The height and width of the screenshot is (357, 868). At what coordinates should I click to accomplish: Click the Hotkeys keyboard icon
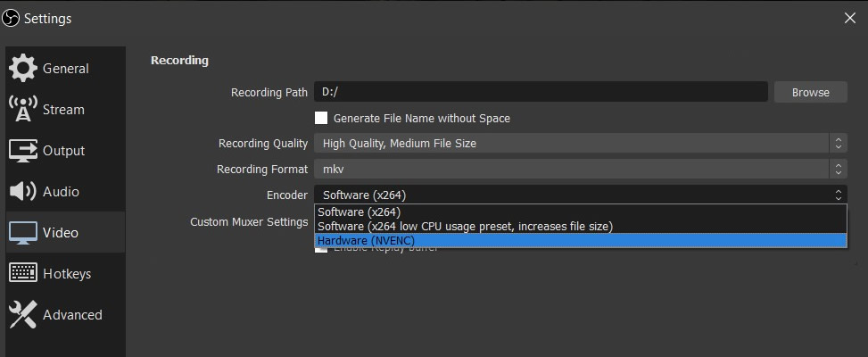click(23, 273)
